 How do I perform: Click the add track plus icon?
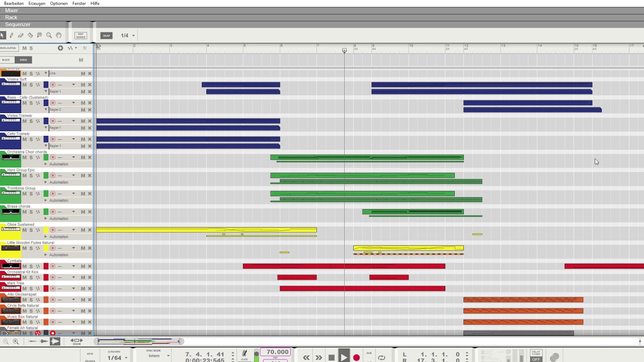tap(60, 48)
